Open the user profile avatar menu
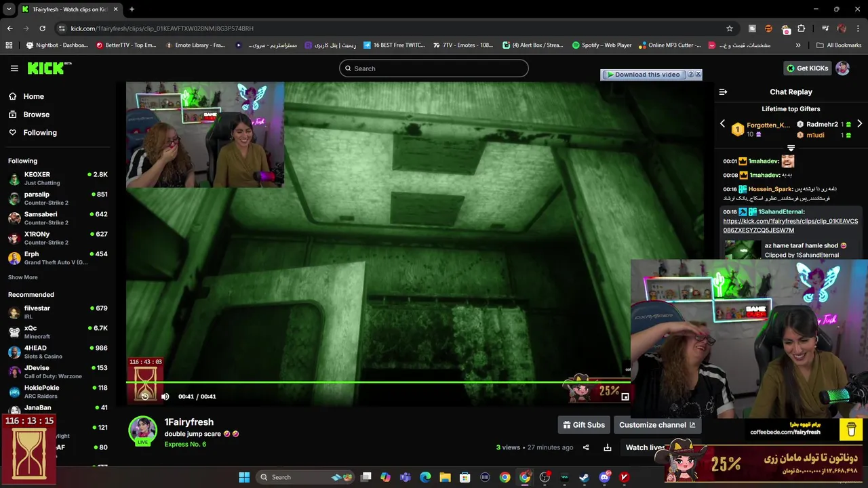This screenshot has height=488, width=868. [x=842, y=68]
